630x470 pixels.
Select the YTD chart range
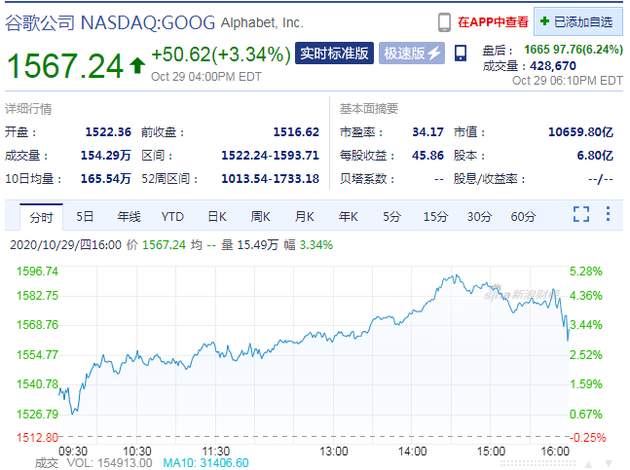coord(173,216)
